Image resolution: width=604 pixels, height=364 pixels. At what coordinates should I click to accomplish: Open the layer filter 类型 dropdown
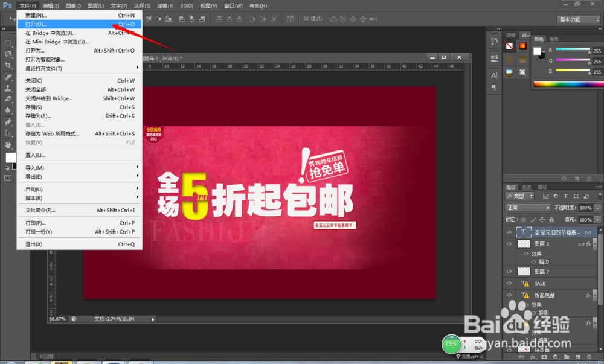[519, 196]
